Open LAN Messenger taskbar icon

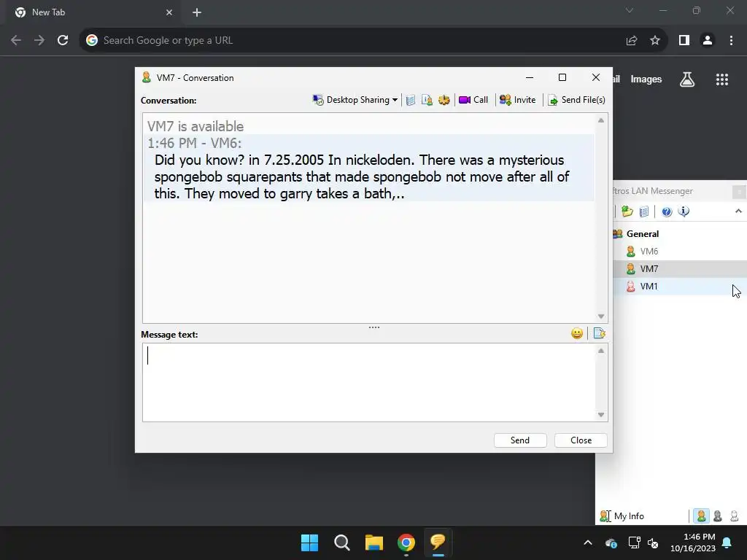(x=438, y=542)
